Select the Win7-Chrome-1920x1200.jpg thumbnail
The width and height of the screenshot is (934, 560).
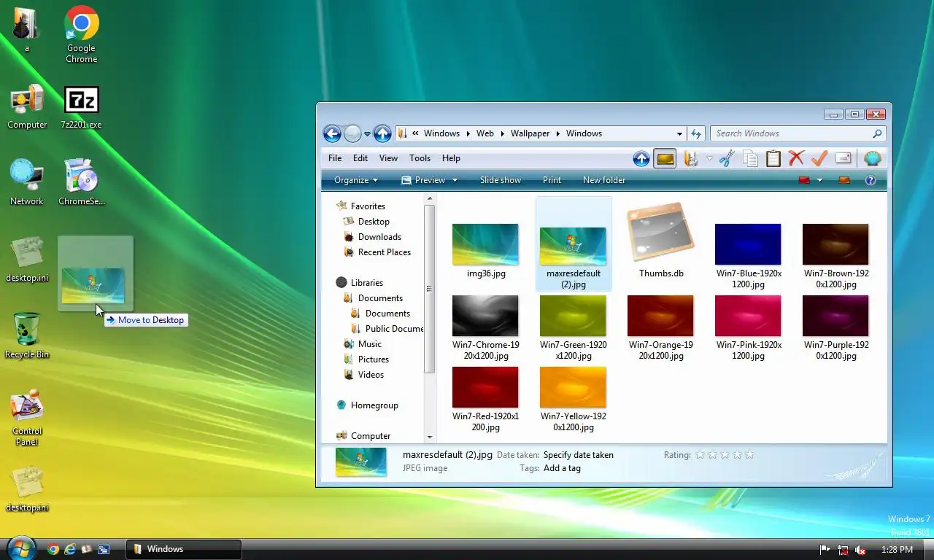click(x=485, y=316)
